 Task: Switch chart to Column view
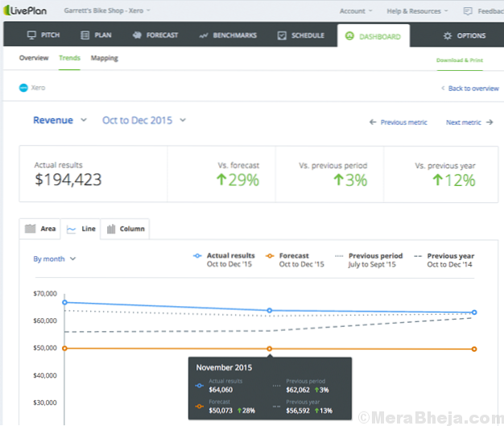tap(126, 229)
